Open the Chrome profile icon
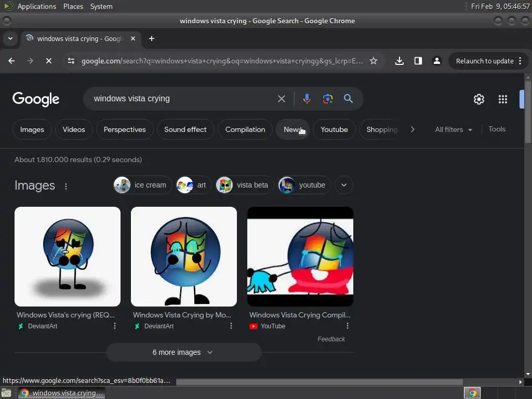The width and height of the screenshot is (532, 399). 436,61
